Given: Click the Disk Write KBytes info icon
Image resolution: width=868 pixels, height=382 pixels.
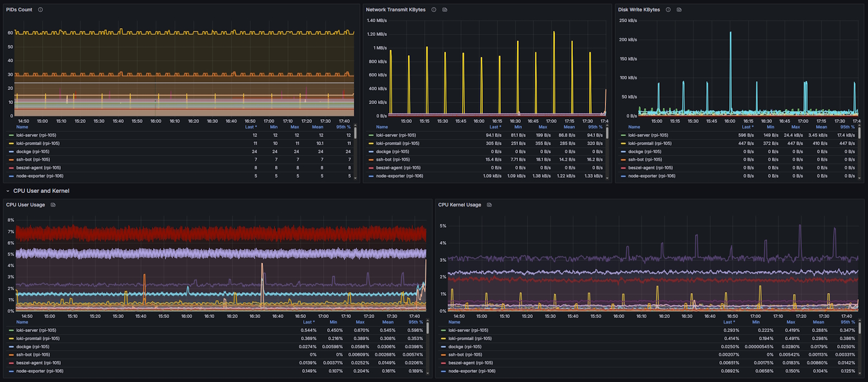Looking at the screenshot, I should click(668, 10).
